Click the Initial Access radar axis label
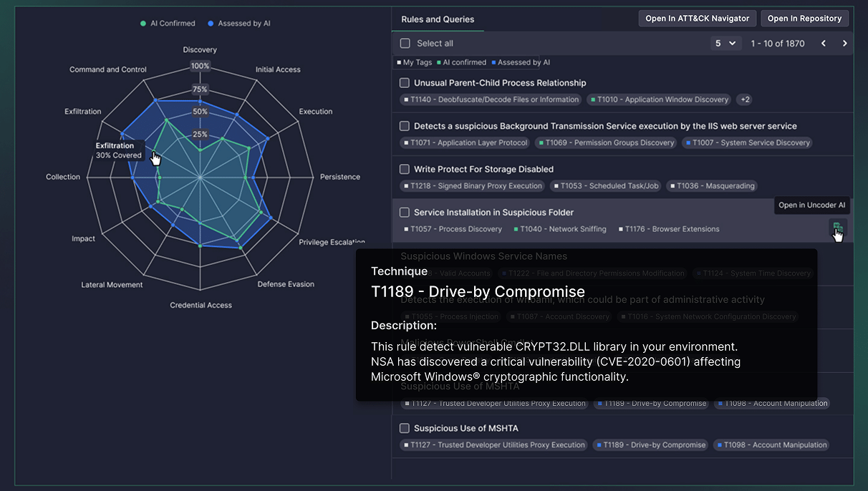 (x=278, y=69)
